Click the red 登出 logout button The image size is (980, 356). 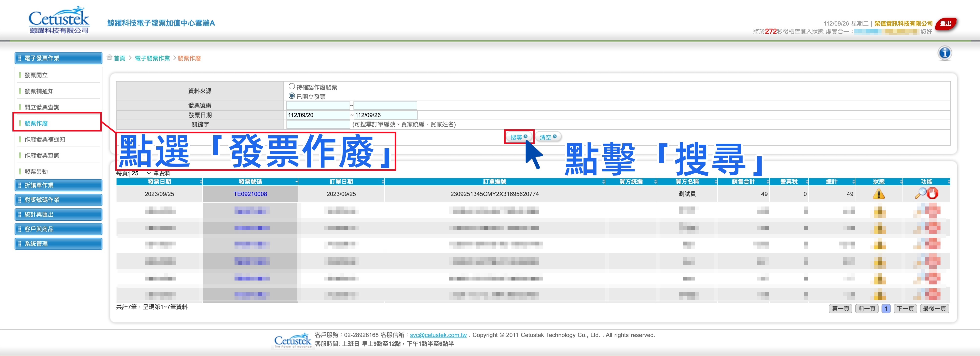pos(945,24)
